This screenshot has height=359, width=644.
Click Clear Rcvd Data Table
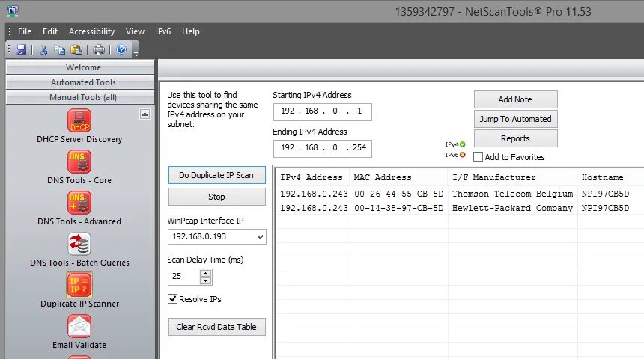(x=217, y=327)
